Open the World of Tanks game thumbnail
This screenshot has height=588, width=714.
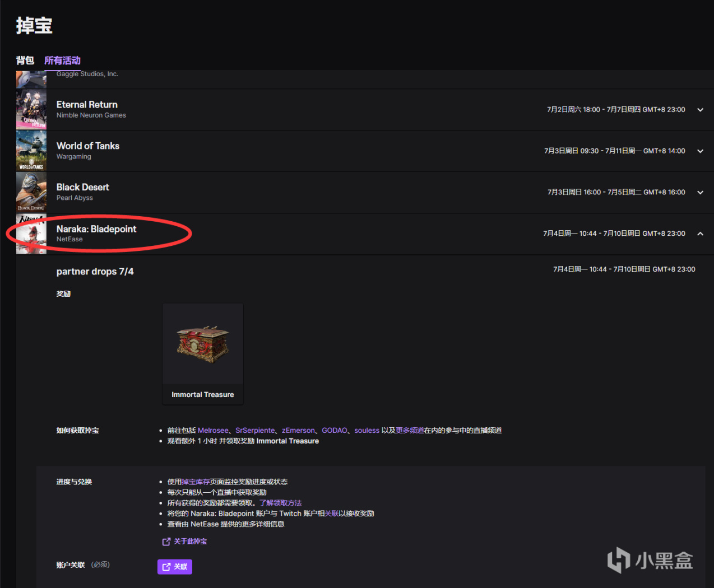(x=31, y=151)
